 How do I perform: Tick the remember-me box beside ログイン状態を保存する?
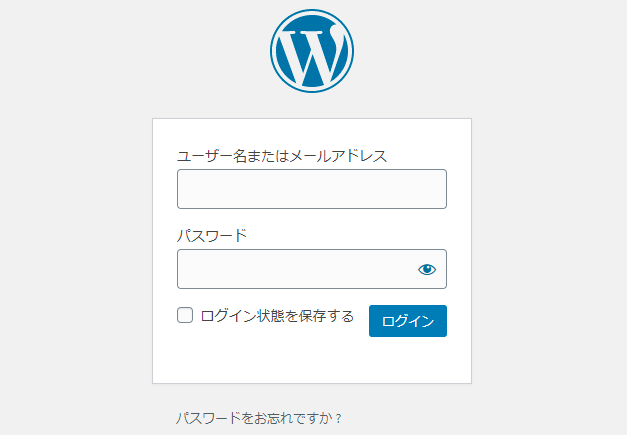[x=185, y=315]
